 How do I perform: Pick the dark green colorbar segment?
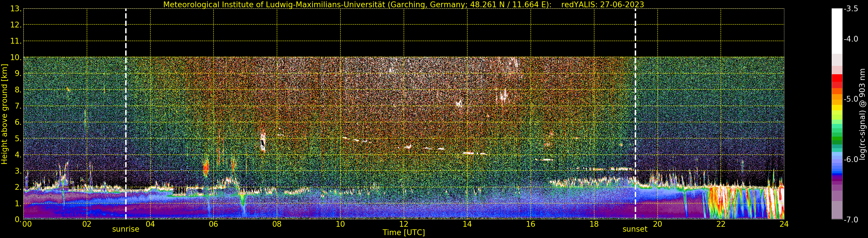pos(837,142)
